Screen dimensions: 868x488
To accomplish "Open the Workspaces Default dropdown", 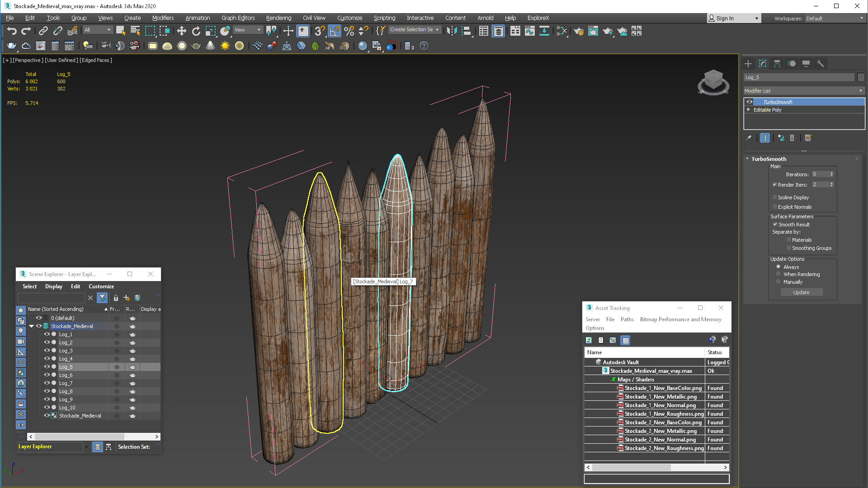I will coord(835,19).
